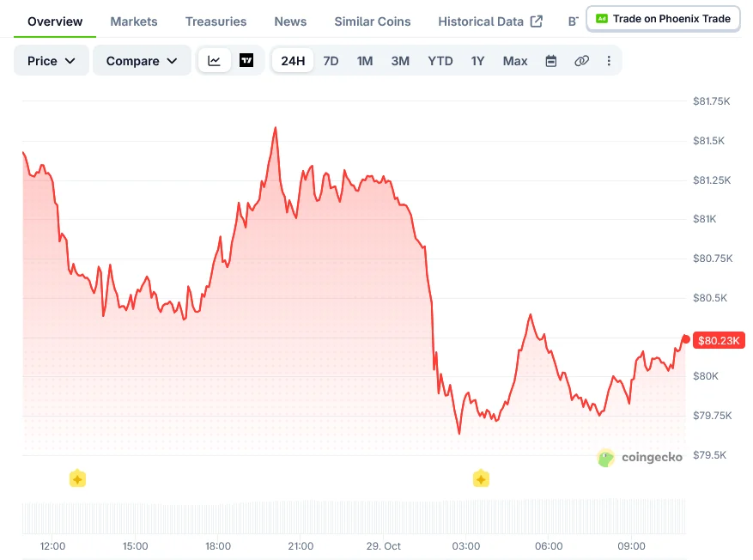Copy chart link icon
Viewport: 753px width, 560px height.
click(x=581, y=61)
